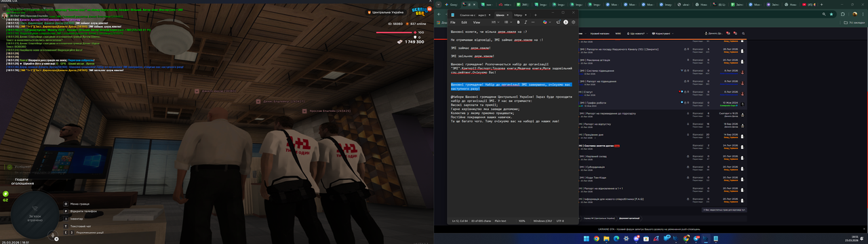Open thread ЗМІ | Рапорт на відпустку

click(x=594, y=123)
